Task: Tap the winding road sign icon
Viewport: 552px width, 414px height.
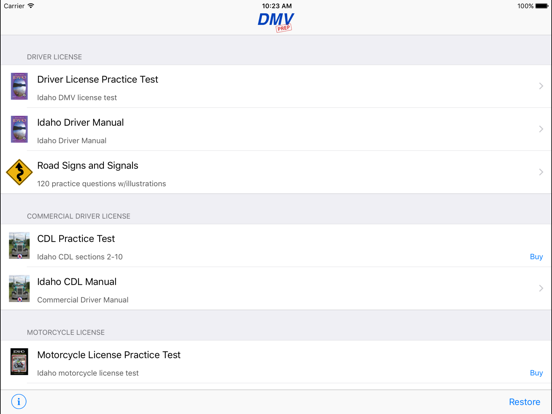Action: tap(19, 172)
